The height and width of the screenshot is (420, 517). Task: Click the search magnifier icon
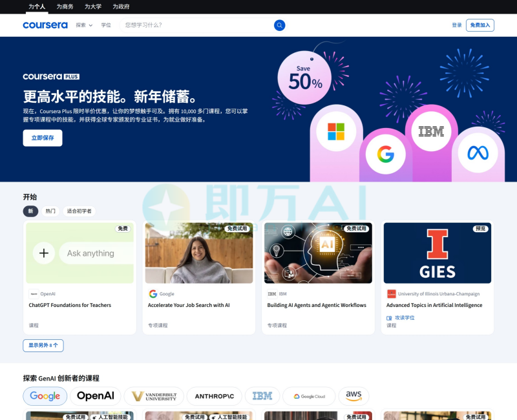pos(279,25)
